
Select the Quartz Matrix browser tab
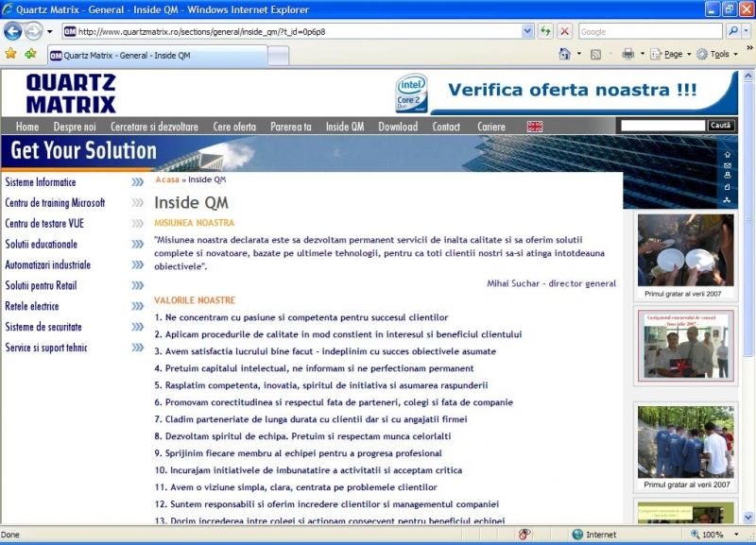tap(158, 55)
